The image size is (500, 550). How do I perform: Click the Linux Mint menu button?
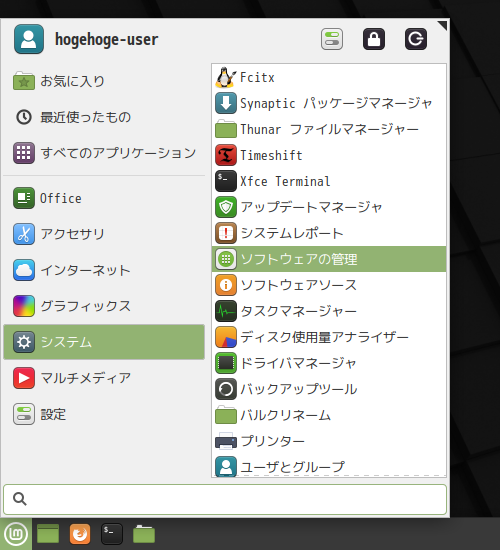click(x=16, y=534)
